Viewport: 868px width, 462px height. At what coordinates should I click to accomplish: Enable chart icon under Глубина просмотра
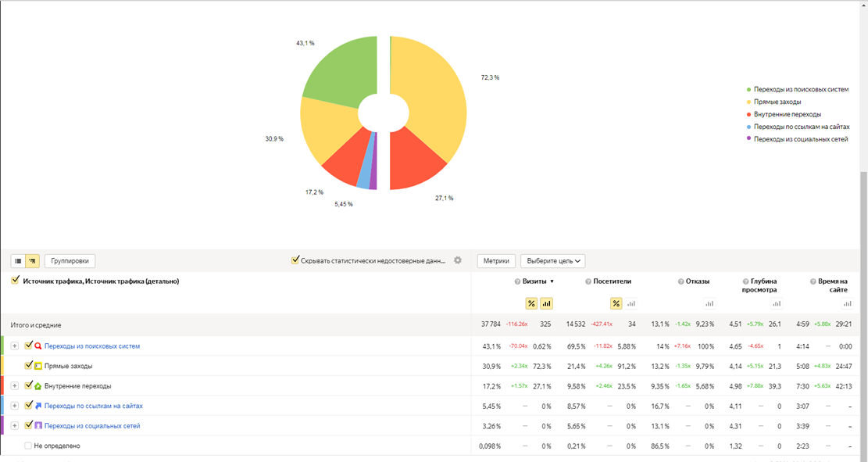point(777,303)
